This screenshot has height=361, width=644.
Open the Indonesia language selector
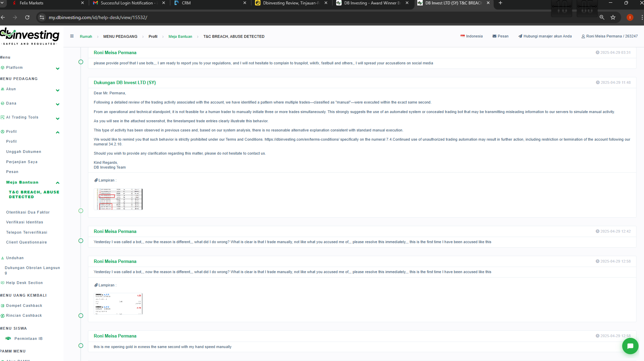coord(471,36)
